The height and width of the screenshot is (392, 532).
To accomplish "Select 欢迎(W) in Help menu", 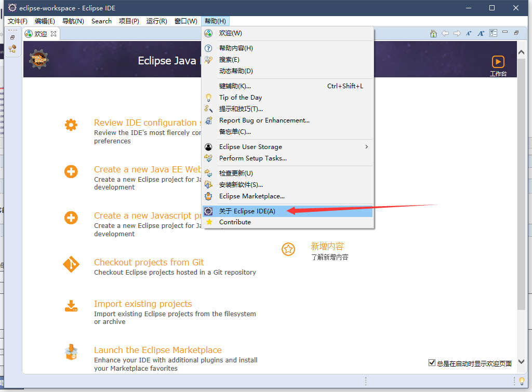I will coord(288,33).
